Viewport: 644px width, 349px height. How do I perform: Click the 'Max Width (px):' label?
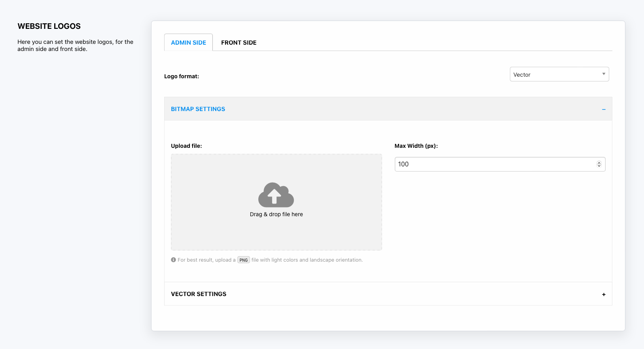pos(416,146)
